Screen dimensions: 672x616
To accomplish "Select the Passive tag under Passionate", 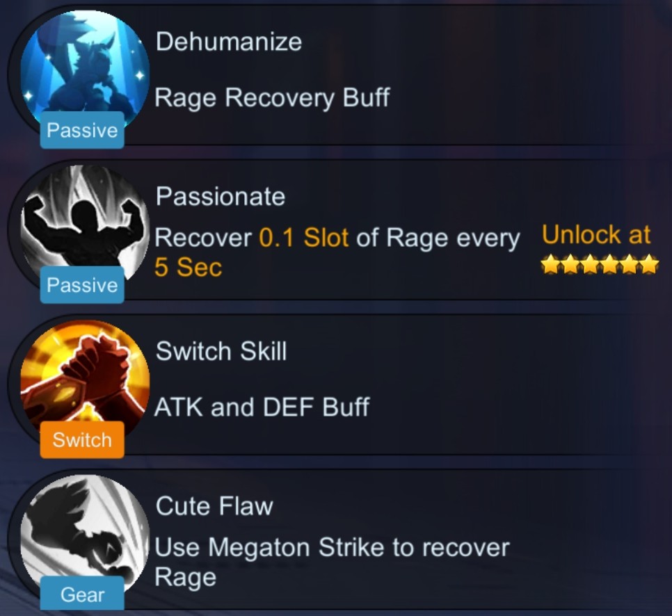I will [82, 285].
